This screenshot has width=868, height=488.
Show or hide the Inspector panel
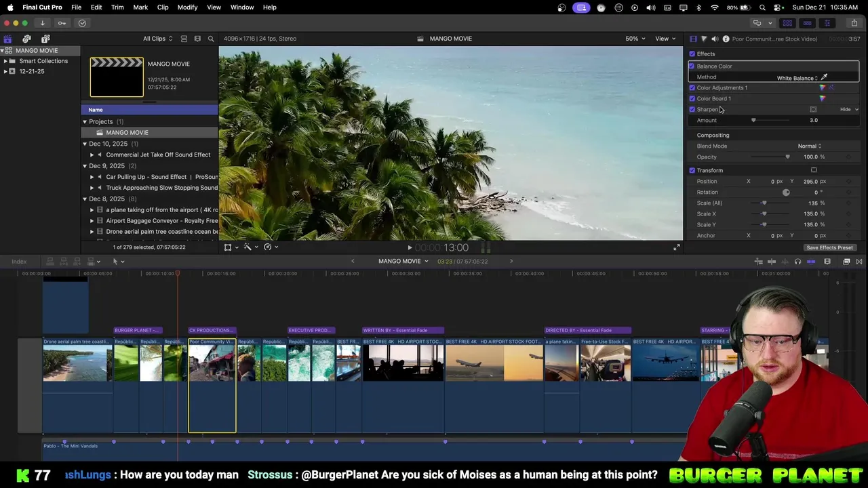[x=827, y=23]
